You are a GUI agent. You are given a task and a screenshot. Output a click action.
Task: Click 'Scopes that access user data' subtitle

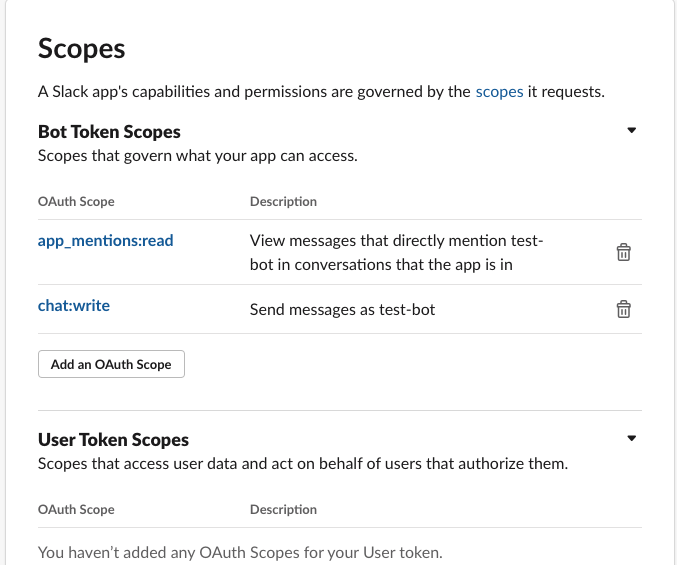click(x=303, y=464)
